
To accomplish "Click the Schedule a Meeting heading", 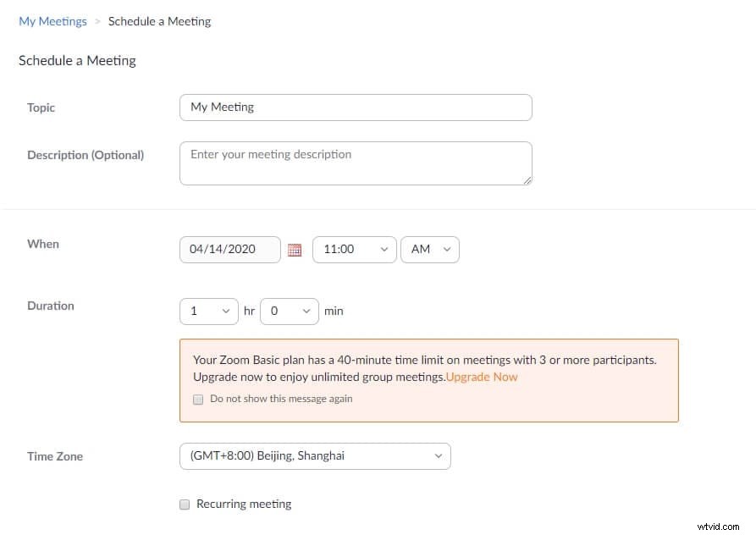I will tap(77, 60).
